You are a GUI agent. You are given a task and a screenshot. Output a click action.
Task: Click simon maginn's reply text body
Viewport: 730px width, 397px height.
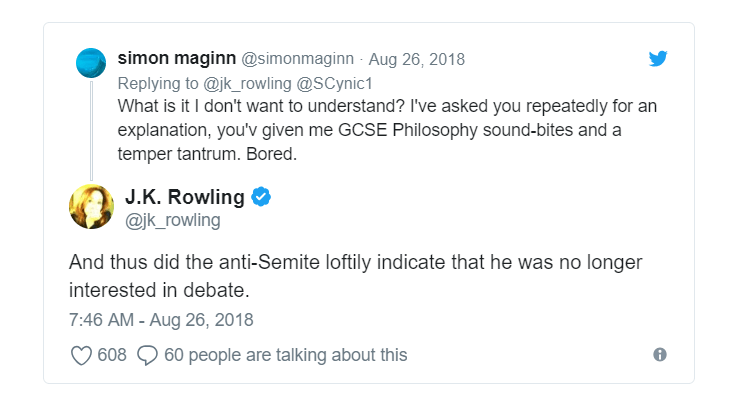click(x=387, y=130)
